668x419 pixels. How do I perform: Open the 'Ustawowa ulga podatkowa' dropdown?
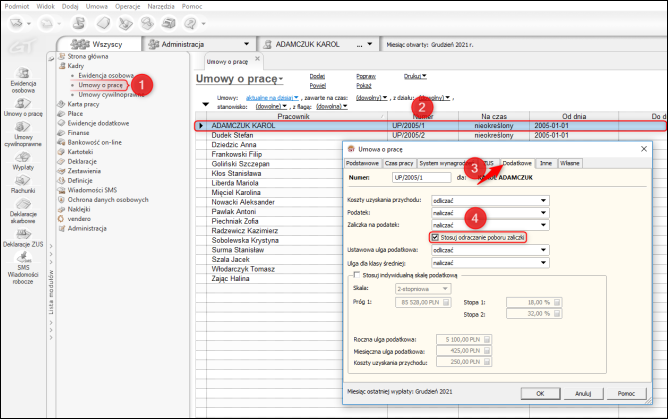543,250
